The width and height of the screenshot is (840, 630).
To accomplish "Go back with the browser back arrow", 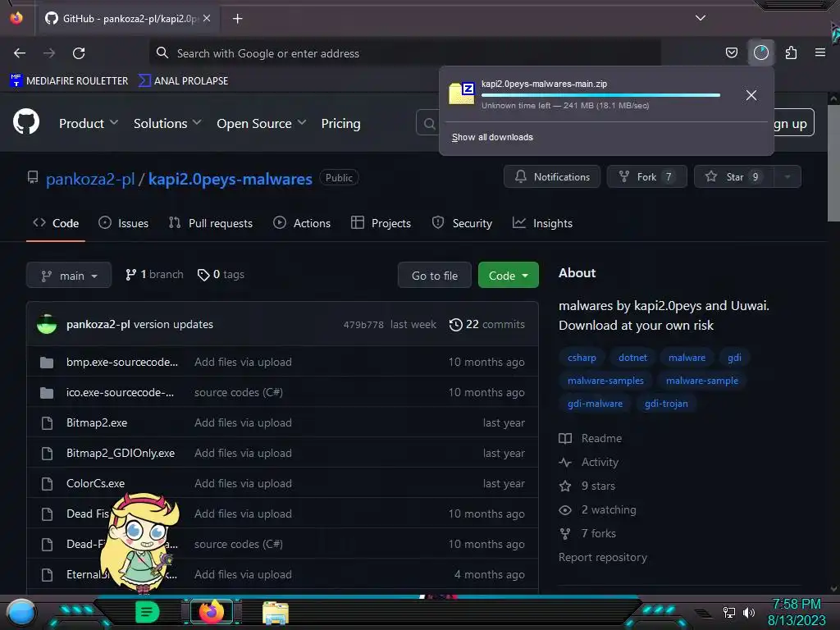I will pyautogui.click(x=20, y=53).
